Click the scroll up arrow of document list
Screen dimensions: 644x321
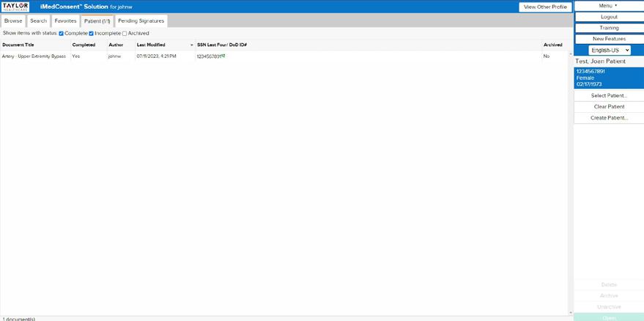coord(571,53)
